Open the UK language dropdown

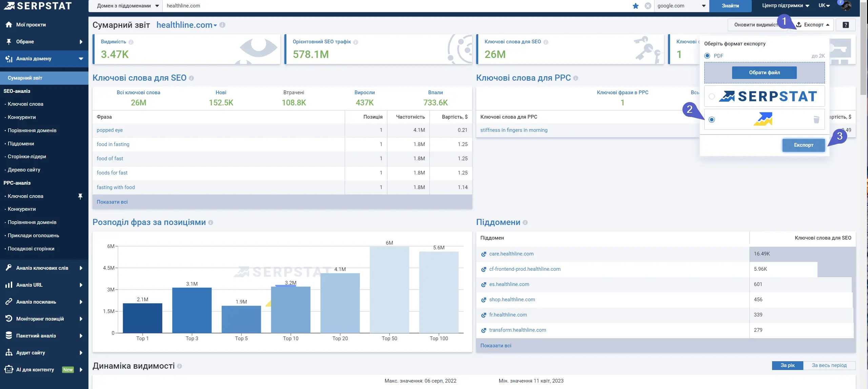pos(824,6)
